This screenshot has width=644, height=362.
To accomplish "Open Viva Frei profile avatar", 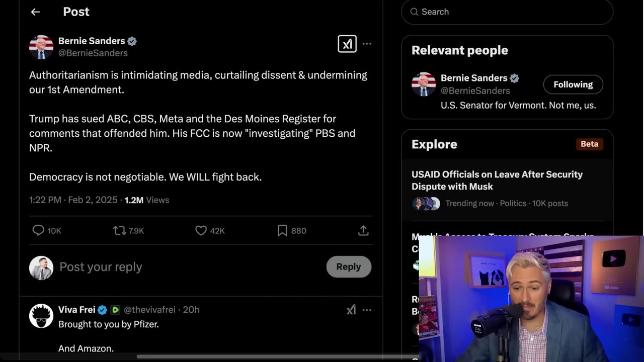I will pos(41,316).
